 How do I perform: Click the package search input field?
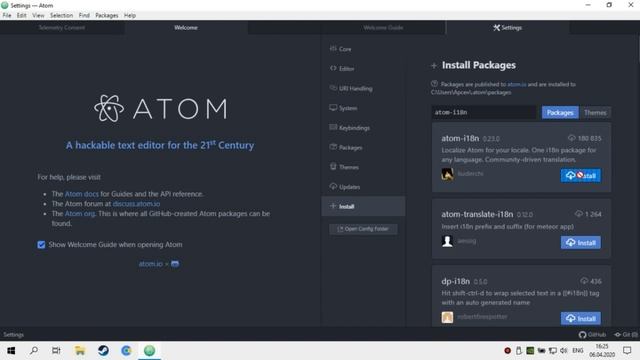[484, 112]
